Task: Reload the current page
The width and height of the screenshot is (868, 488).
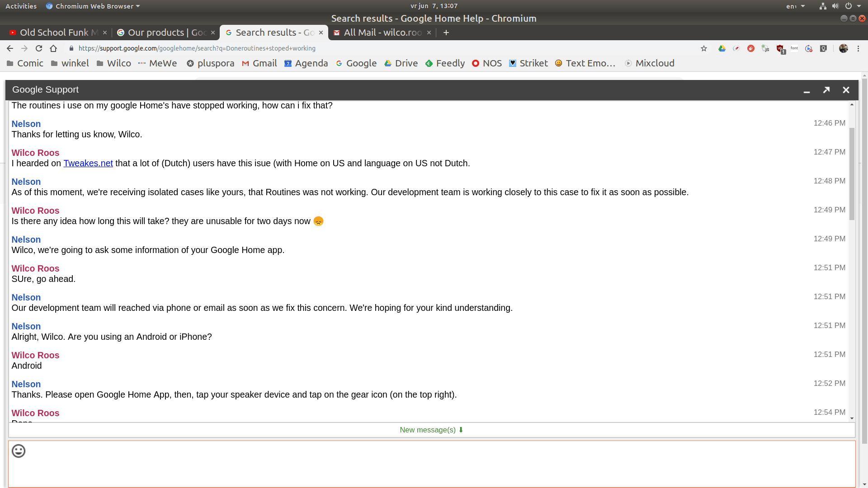Action: pos(39,48)
